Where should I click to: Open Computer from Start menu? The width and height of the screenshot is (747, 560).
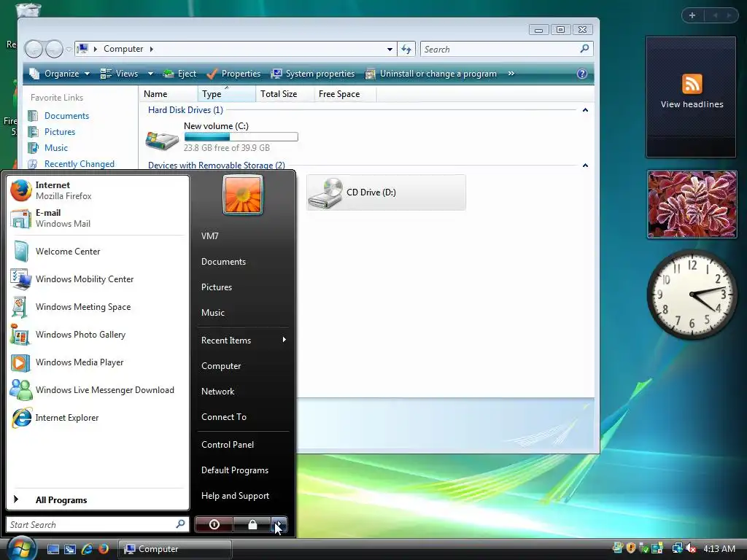pyautogui.click(x=243, y=366)
